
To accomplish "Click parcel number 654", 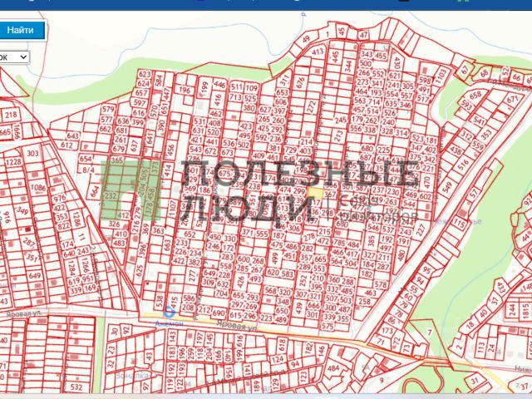I will (x=86, y=159).
